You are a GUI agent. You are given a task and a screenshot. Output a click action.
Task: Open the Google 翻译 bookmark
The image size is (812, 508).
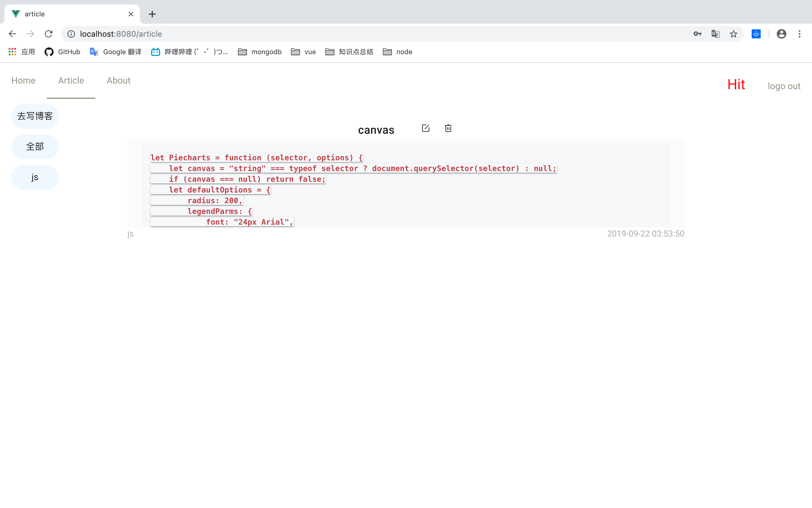coord(116,52)
